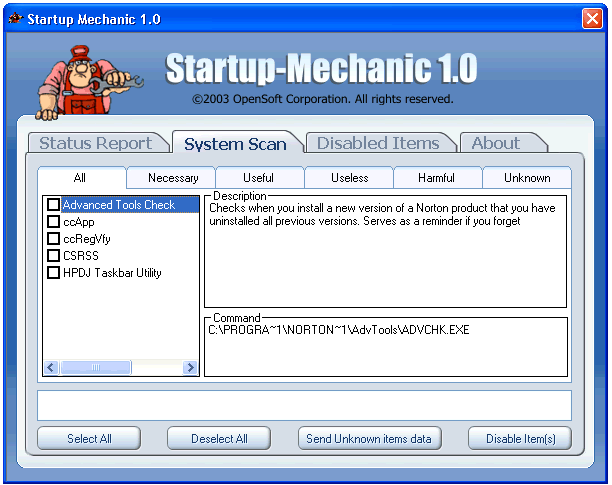Toggle the HPDJ Taskbar Utility checkbox
This screenshot has height=485, width=612.
tap(53, 272)
